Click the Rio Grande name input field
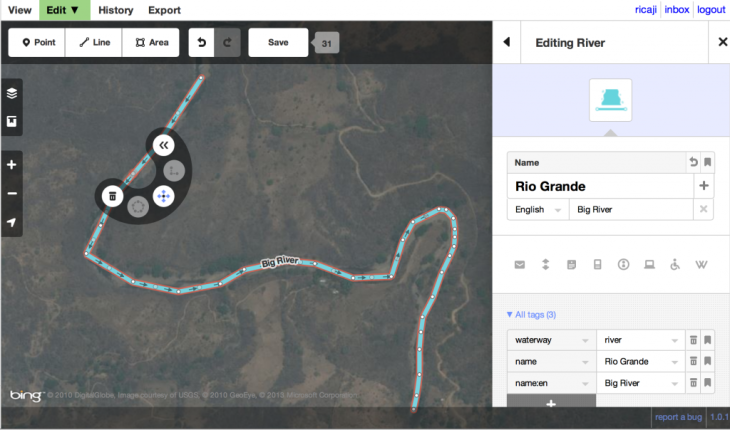This screenshot has height=430, width=730. tap(600, 186)
